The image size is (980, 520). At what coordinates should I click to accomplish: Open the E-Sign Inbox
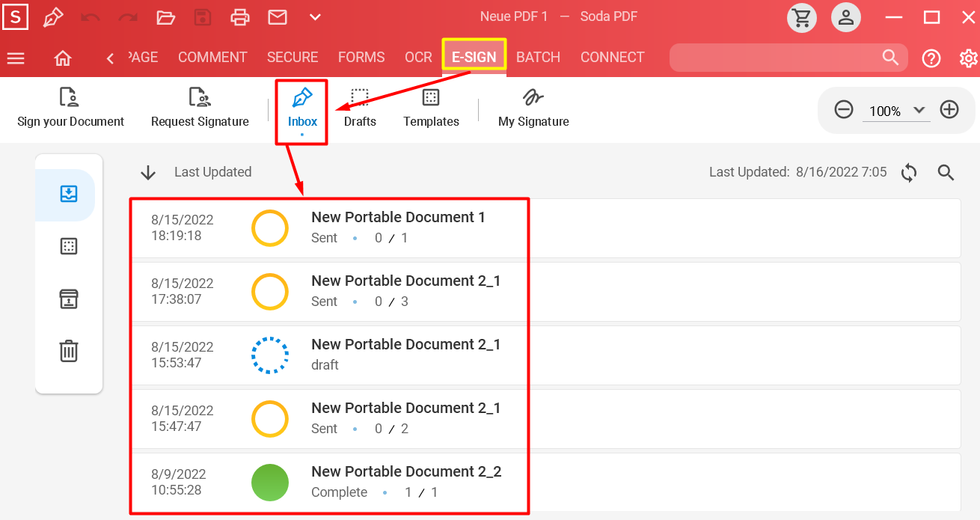302,110
